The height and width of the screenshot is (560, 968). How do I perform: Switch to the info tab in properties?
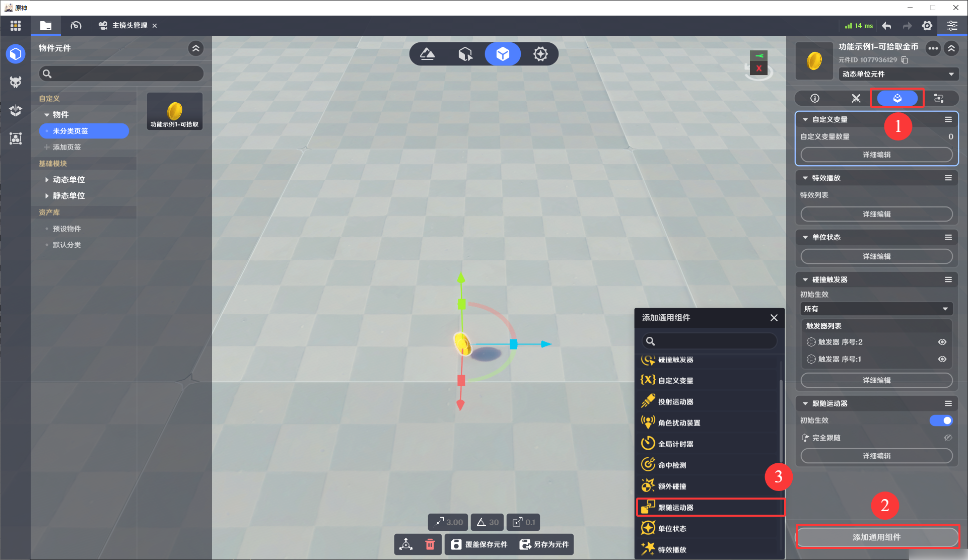[x=814, y=98]
